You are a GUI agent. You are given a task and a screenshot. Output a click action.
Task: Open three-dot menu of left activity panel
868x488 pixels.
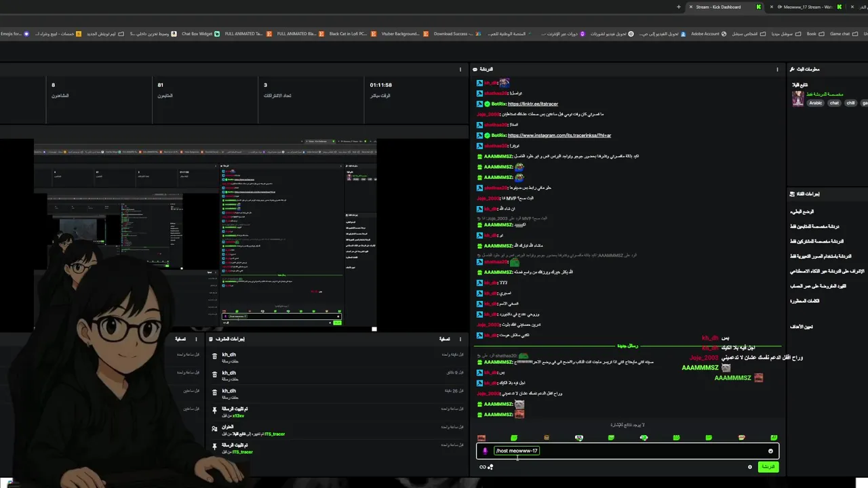(196, 339)
